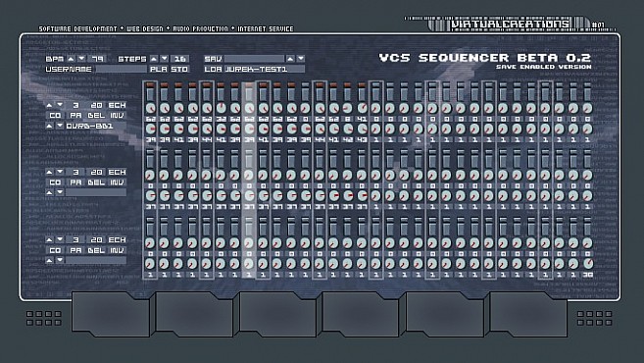Enable step 1 trigger on third track
Screen dimensions: 644x363
pyautogui.click(x=150, y=220)
